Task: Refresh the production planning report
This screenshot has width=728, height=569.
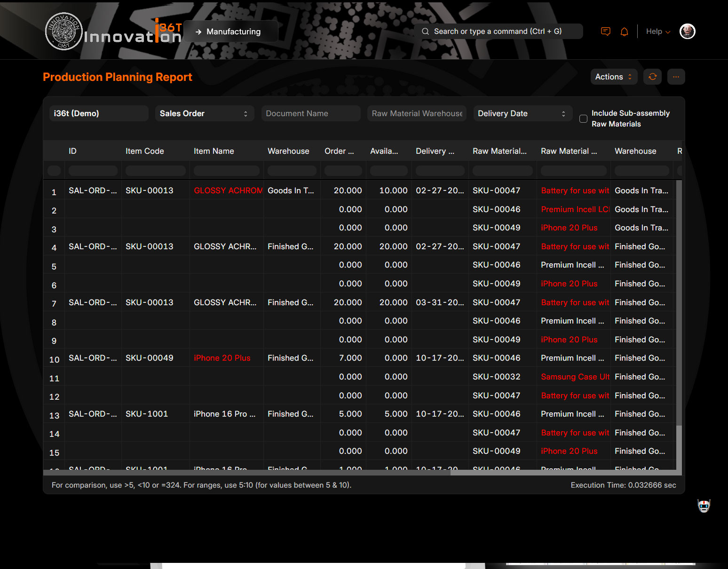Action: click(652, 77)
